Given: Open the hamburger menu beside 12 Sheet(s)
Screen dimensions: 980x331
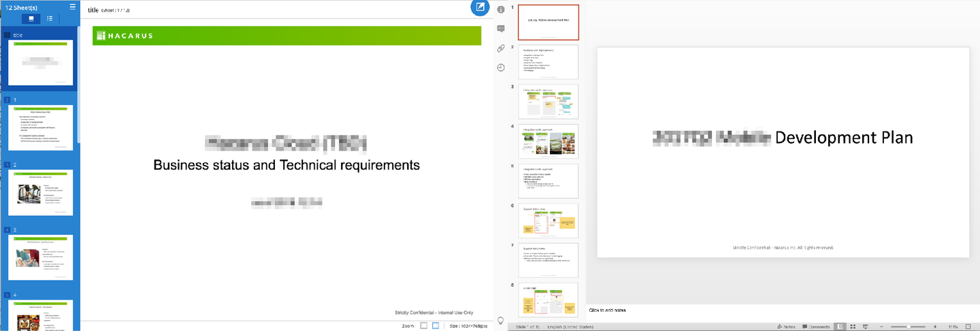Looking at the screenshot, I should pos(72,6).
